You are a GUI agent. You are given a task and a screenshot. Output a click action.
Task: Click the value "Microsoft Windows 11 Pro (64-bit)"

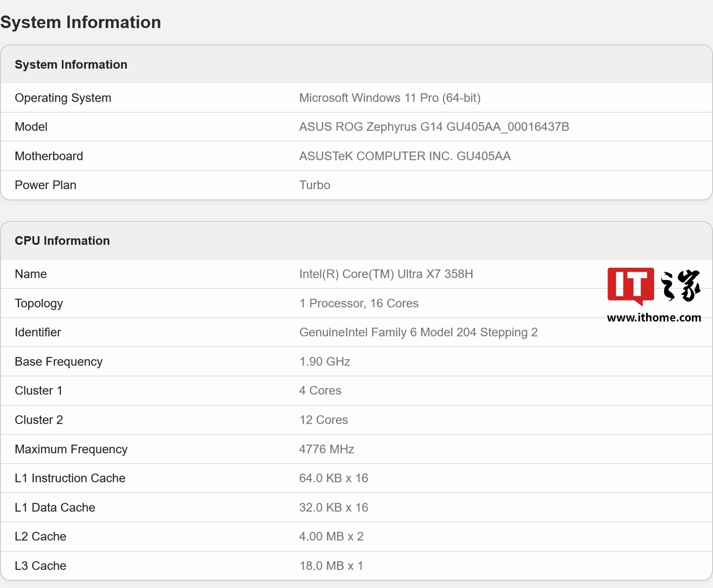[x=390, y=98]
